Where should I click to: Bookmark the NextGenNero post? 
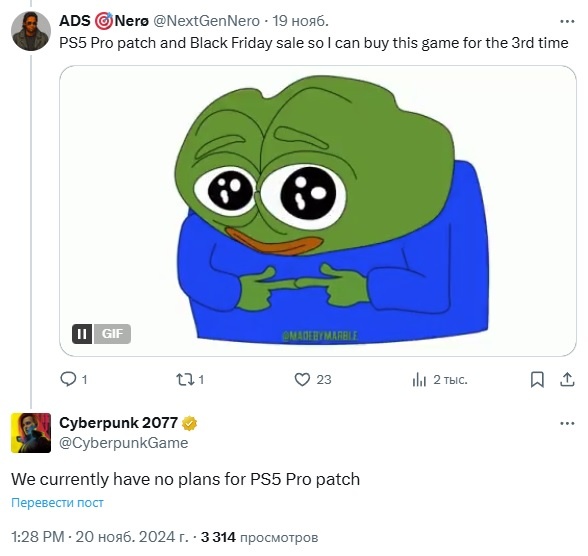(537, 379)
